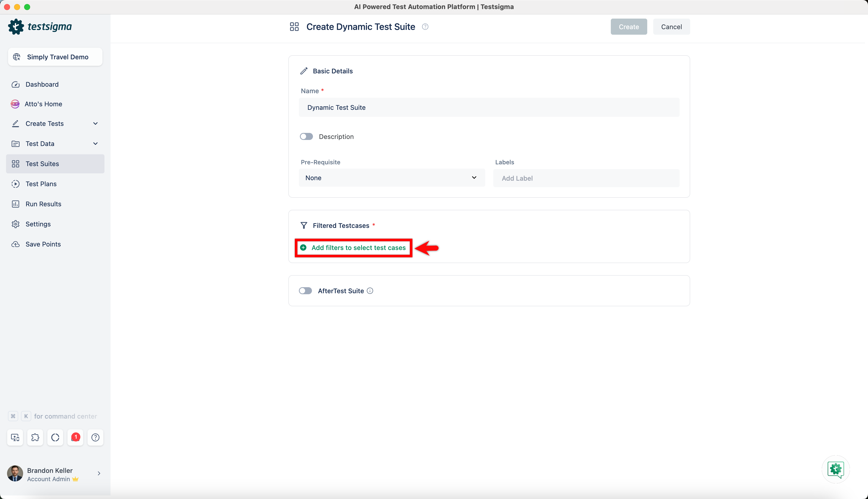Open the Pre-Requisite dropdown set to None
This screenshot has height=499, width=868.
pyautogui.click(x=392, y=178)
